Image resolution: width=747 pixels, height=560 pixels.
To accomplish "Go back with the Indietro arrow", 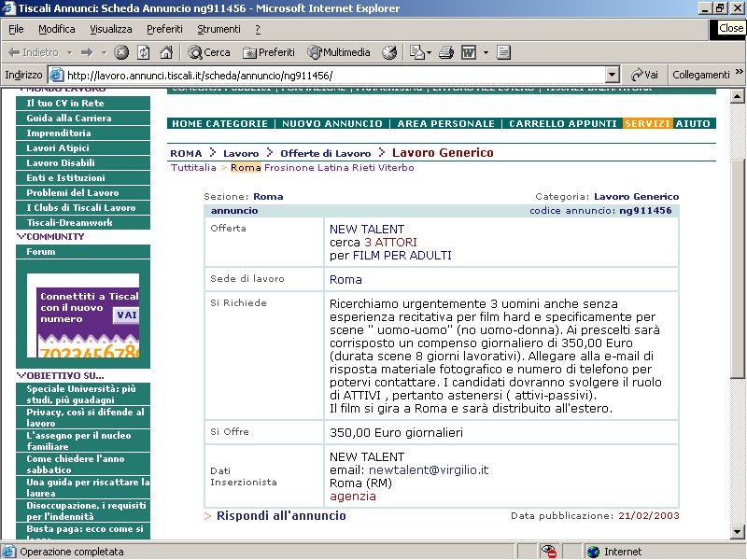I will pos(34,52).
